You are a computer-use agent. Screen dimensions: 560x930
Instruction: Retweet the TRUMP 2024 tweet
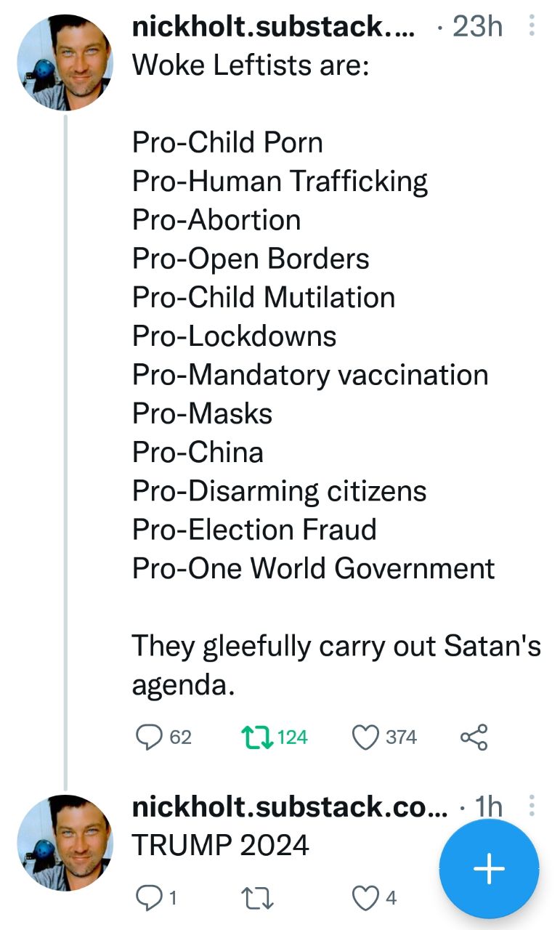click(255, 898)
